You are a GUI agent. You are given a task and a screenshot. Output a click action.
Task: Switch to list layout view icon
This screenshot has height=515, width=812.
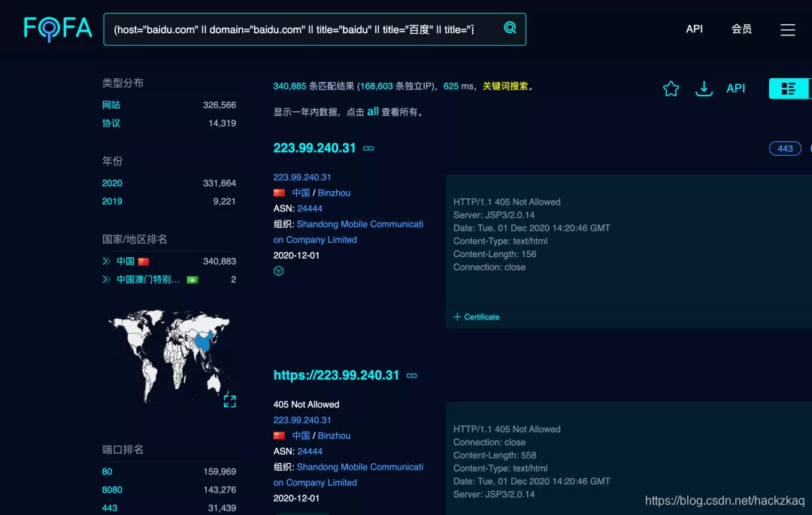click(788, 89)
